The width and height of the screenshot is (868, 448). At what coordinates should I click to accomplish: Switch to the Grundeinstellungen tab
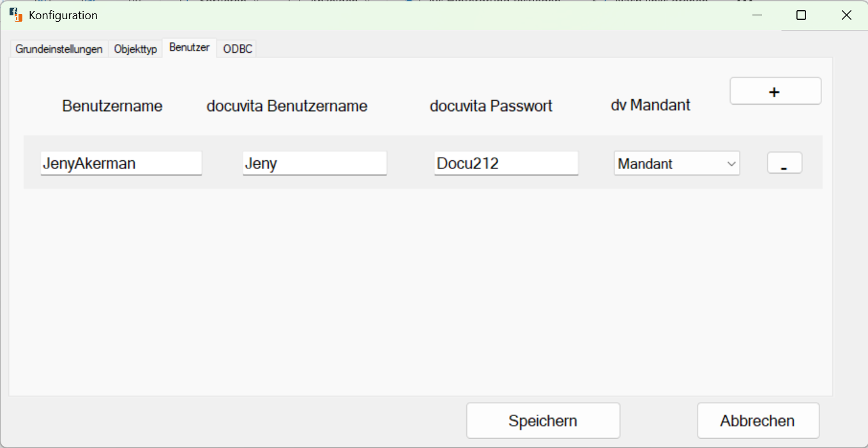point(58,49)
